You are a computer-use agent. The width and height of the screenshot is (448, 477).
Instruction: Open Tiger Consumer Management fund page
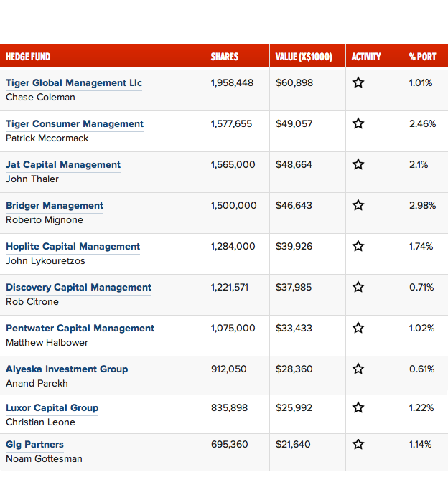[x=75, y=123]
